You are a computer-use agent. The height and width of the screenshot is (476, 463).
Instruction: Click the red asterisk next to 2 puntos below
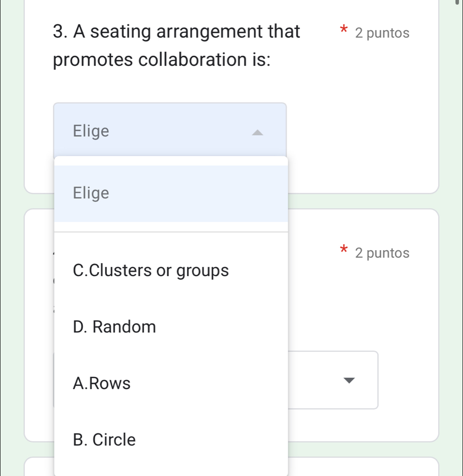click(343, 249)
